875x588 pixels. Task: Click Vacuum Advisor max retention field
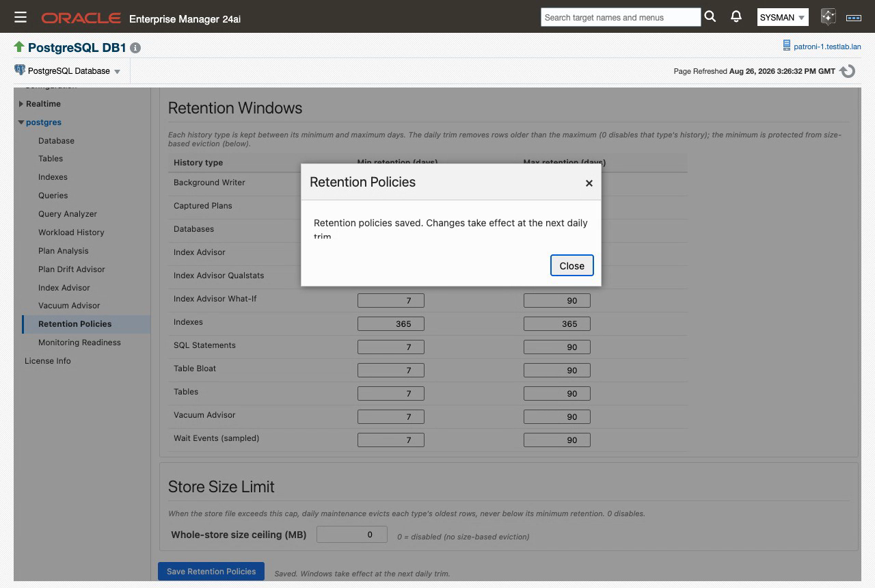[557, 416]
